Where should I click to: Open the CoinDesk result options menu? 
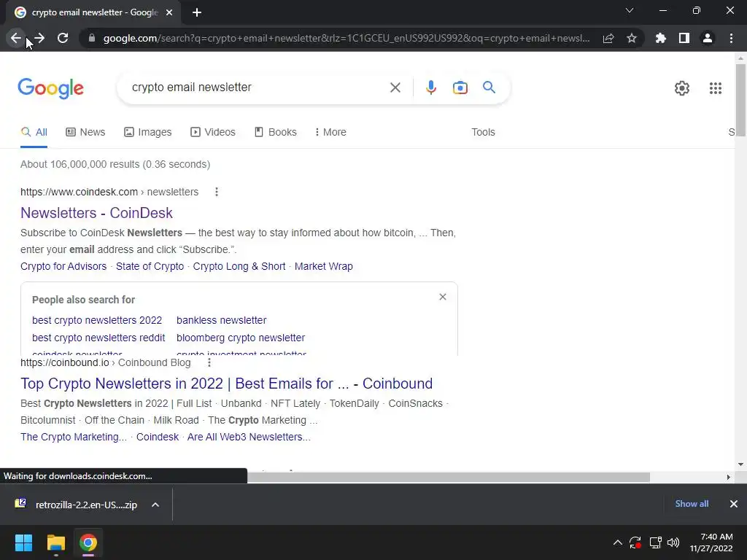[216, 192]
